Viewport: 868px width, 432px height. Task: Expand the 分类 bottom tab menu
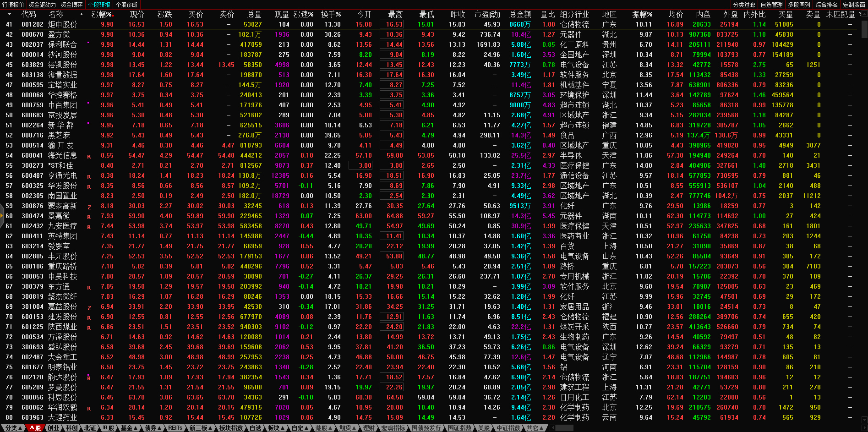13,428
